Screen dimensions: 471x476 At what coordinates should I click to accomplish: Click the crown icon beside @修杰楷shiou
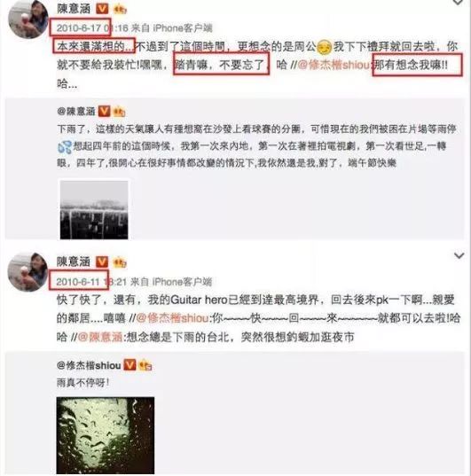click(145, 365)
